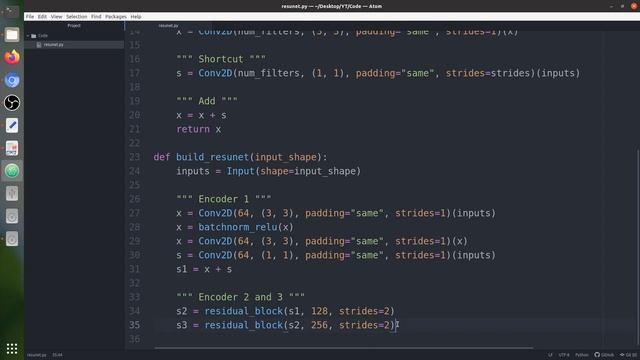Open the Selection menu
The image size is (640, 360).
(77, 17)
